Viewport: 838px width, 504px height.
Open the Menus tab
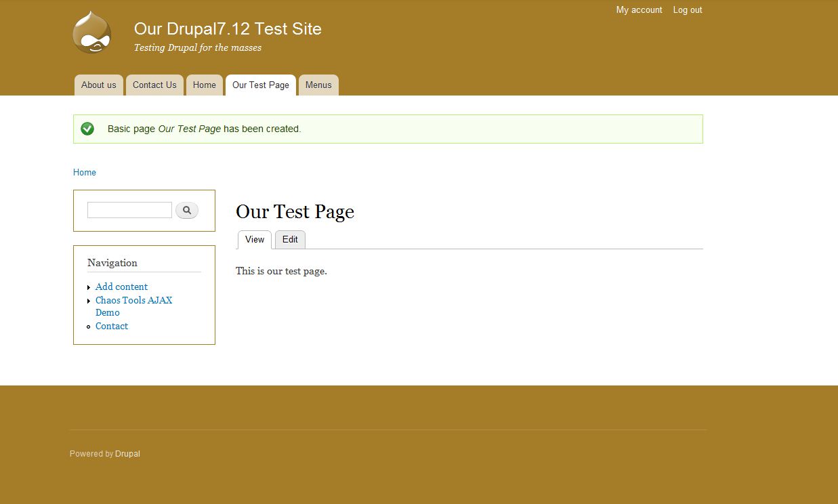coord(318,85)
